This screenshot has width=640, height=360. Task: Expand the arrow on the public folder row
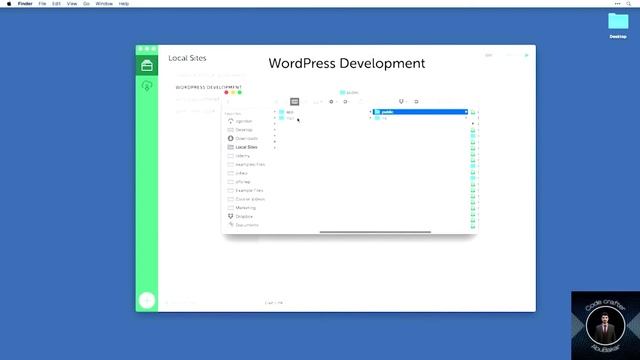coord(466,112)
